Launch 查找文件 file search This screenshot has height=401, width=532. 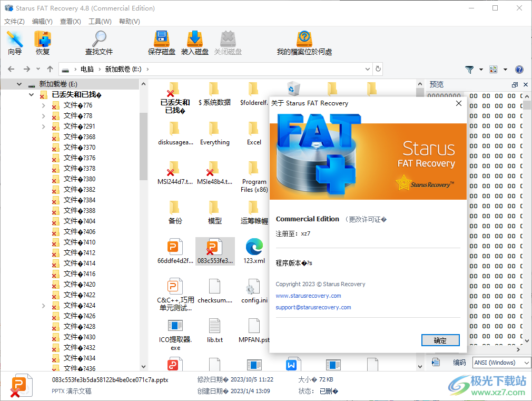click(98, 42)
